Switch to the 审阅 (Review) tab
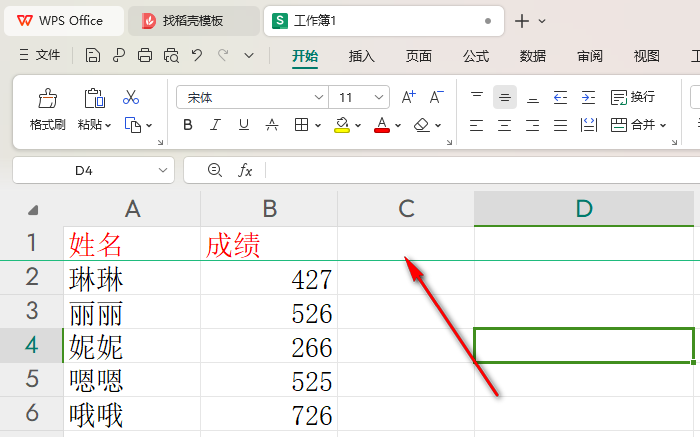The image size is (700, 437). point(590,56)
